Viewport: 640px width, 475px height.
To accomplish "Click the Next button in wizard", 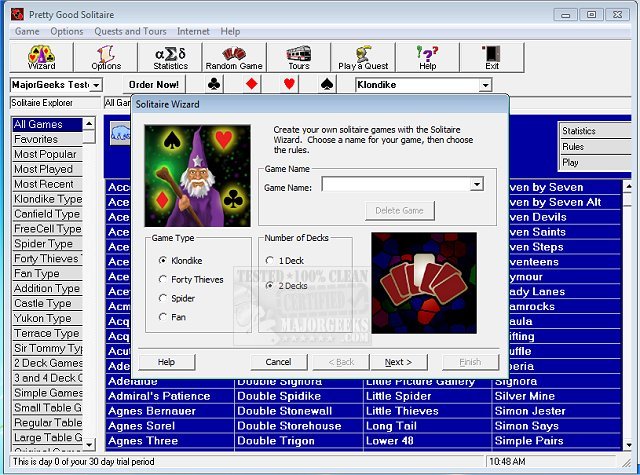I will [x=399, y=362].
